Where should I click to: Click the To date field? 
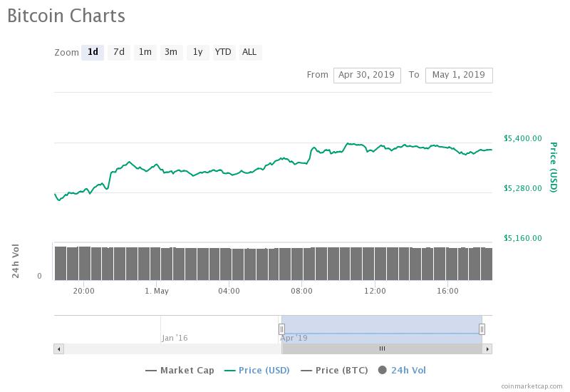[x=459, y=75]
